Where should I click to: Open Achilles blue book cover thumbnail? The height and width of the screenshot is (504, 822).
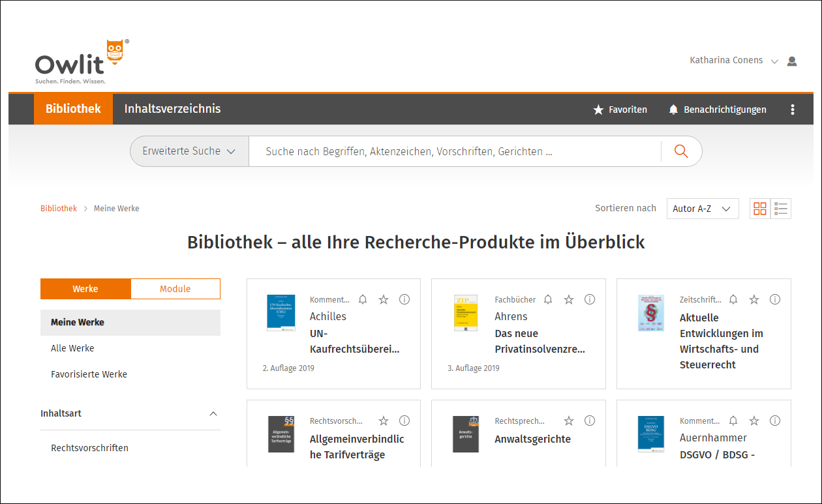tap(281, 313)
